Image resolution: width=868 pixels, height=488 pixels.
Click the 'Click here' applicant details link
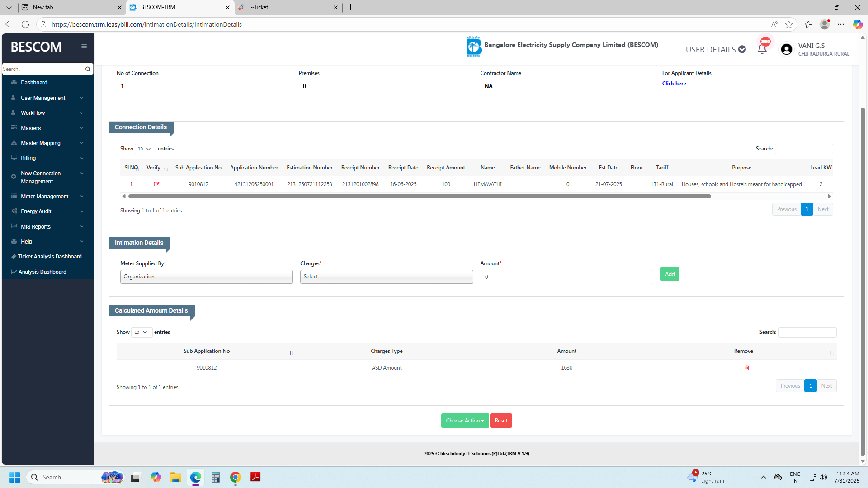pos(674,84)
